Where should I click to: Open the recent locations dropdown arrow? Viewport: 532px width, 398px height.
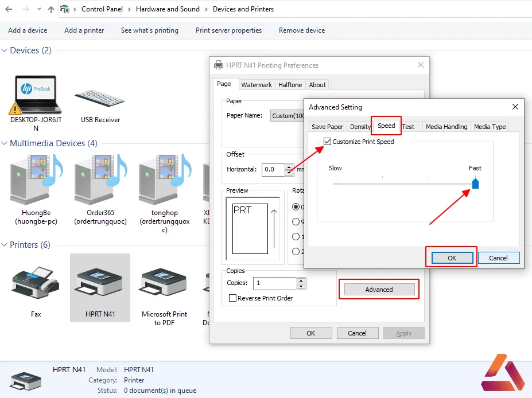tap(39, 9)
